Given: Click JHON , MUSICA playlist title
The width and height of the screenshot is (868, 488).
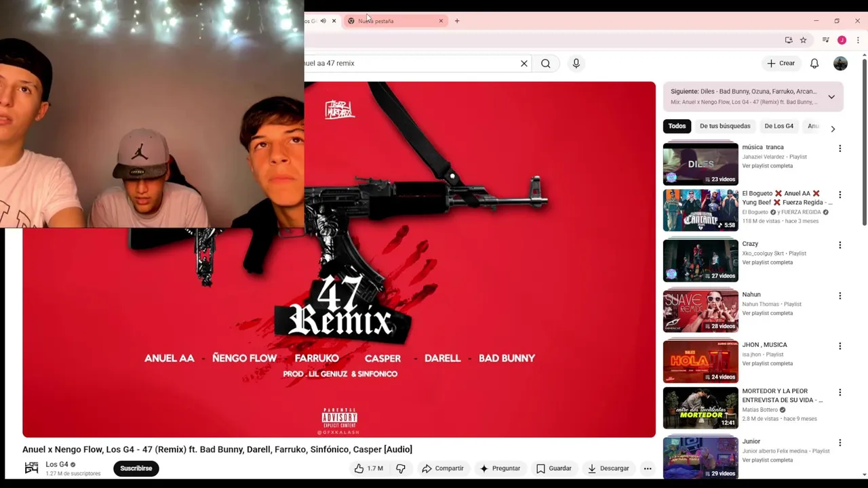Looking at the screenshot, I should pyautogui.click(x=764, y=345).
